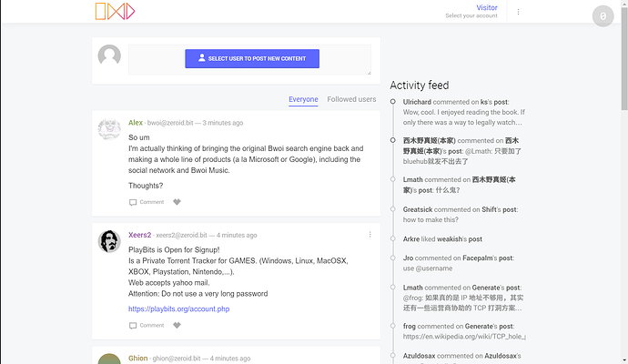The height and width of the screenshot is (364, 628).
Task: Open Comment on Xeers2's post
Action: point(147,325)
